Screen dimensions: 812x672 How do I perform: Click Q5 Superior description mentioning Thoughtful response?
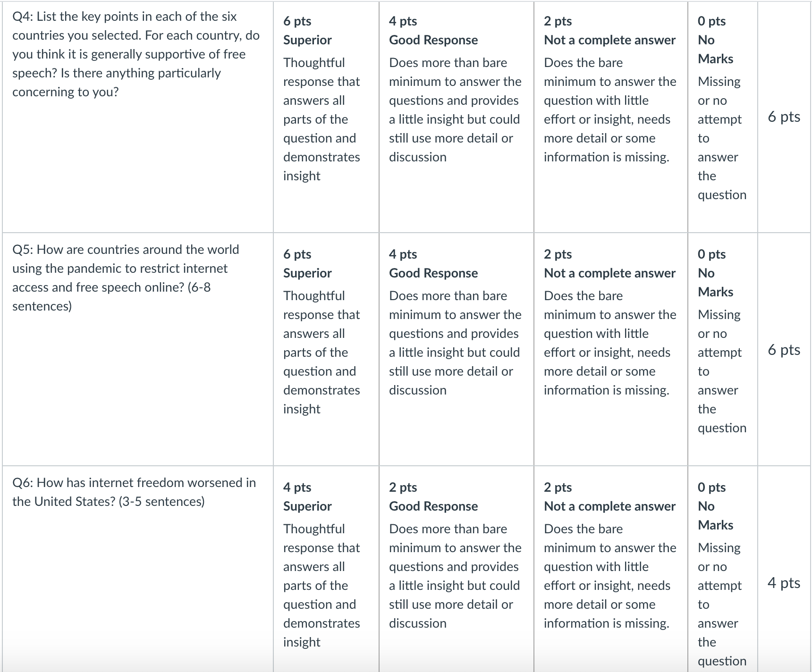pyautogui.click(x=321, y=353)
